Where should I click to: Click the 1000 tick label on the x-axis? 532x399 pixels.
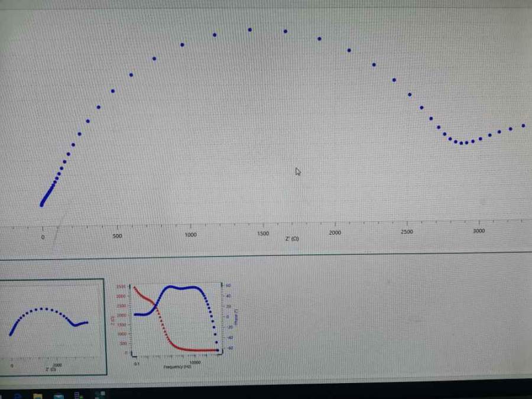coord(190,235)
